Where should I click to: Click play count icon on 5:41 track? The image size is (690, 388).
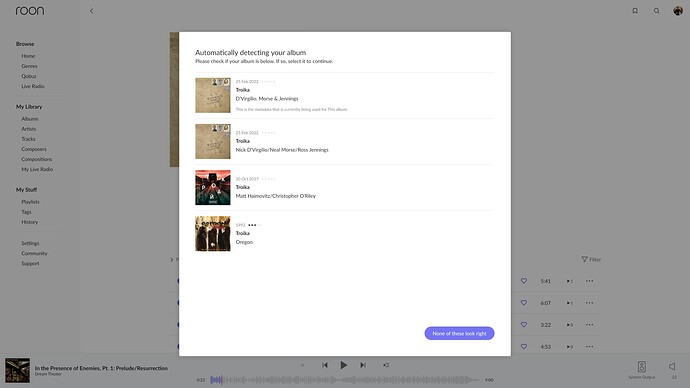pyautogui.click(x=569, y=281)
